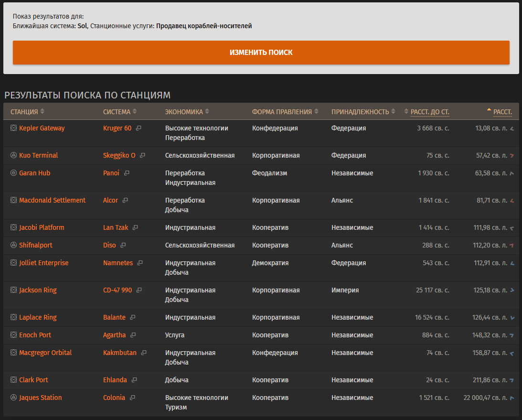Copy system name icon next to Skeggiko O
The image size is (522, 420).
click(x=142, y=155)
